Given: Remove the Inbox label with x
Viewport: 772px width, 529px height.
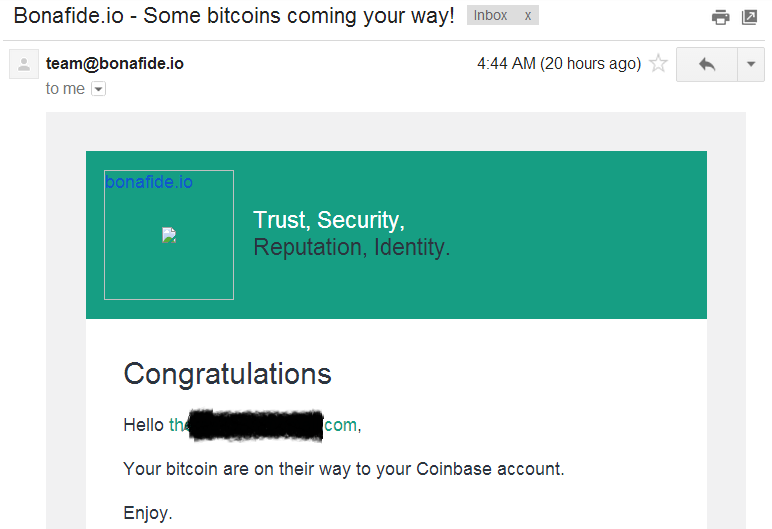Looking at the screenshot, I should point(528,16).
